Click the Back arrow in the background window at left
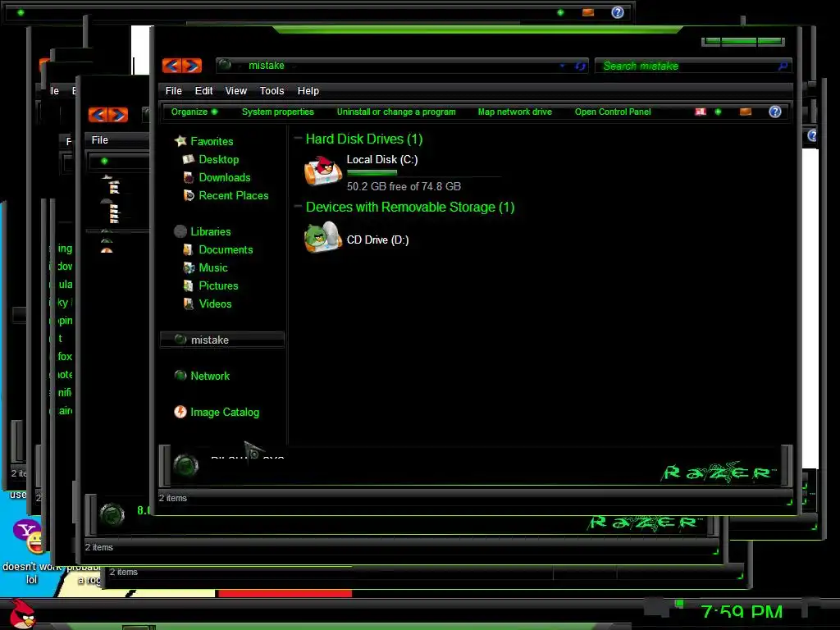Image resolution: width=840 pixels, height=630 pixels. pyautogui.click(x=98, y=115)
